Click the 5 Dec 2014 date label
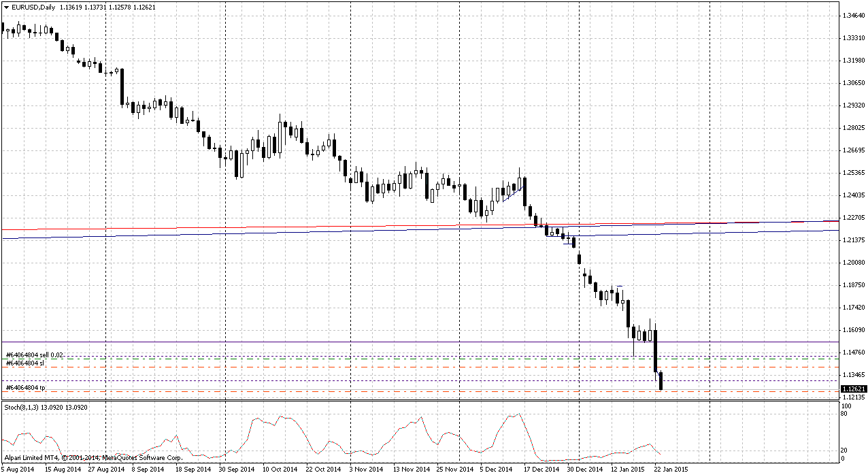868x475 pixels. tap(496, 470)
